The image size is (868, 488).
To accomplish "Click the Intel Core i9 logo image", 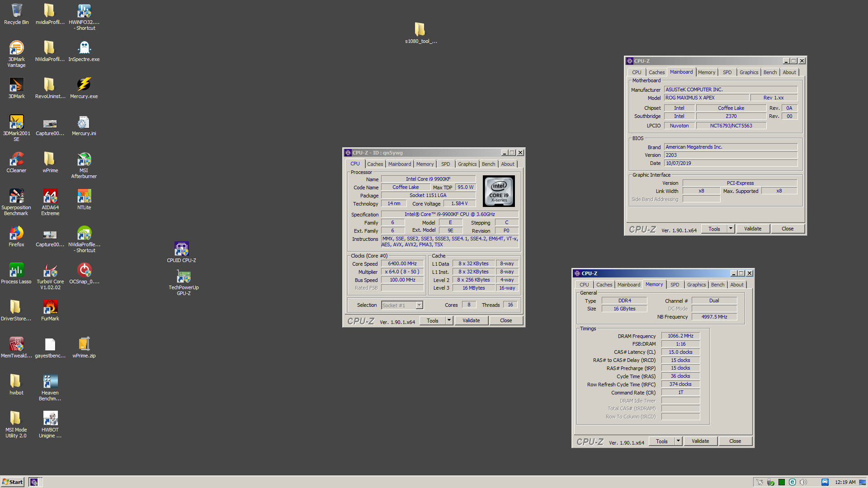I will pyautogui.click(x=499, y=191).
